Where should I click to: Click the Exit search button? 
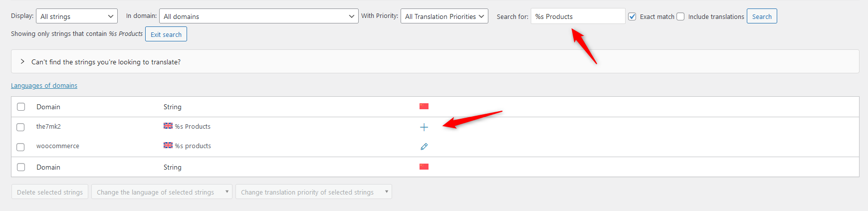(166, 34)
